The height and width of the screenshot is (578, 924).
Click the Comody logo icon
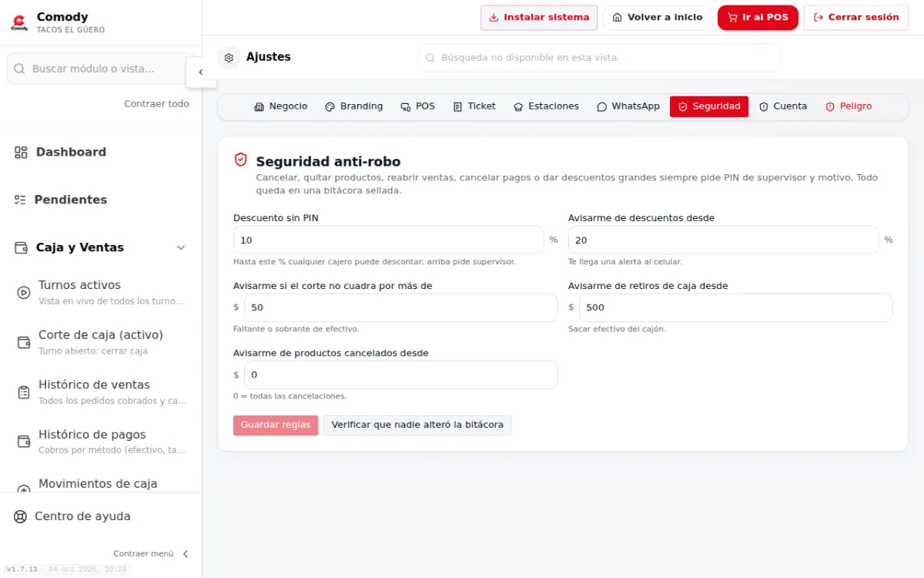click(19, 22)
